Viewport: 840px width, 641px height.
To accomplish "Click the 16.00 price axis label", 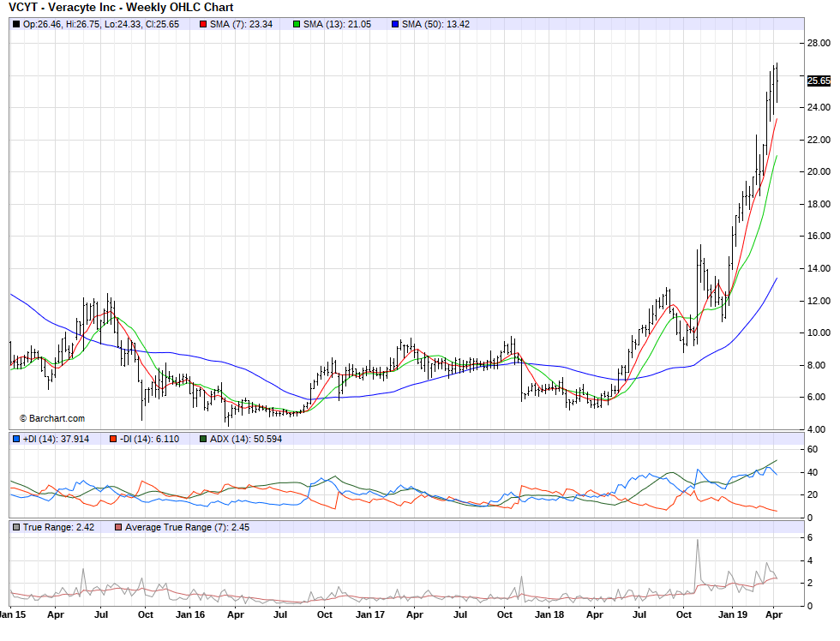I will (819, 237).
